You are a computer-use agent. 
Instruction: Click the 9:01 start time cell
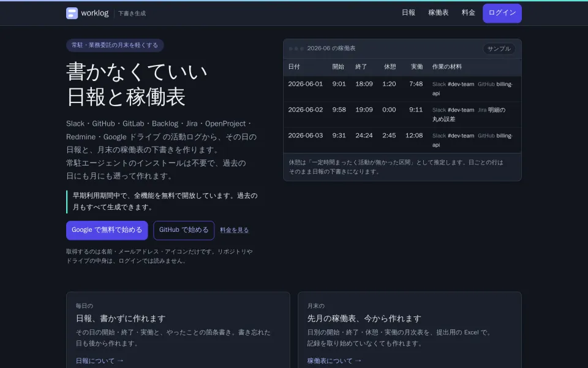pyautogui.click(x=339, y=84)
